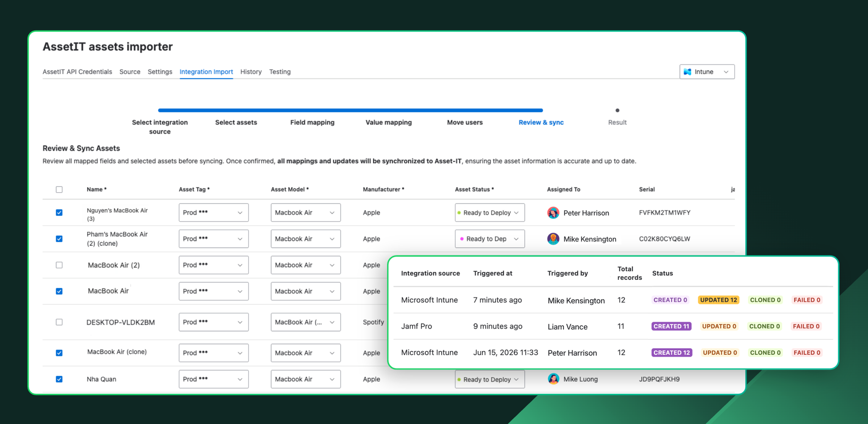
Task: Click Mike Luong's avatar icon
Action: coord(553,379)
